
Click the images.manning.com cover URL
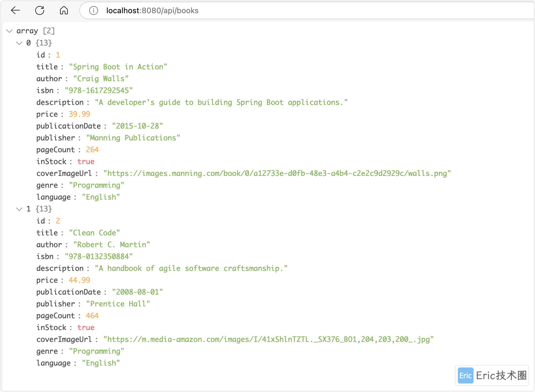(x=277, y=173)
